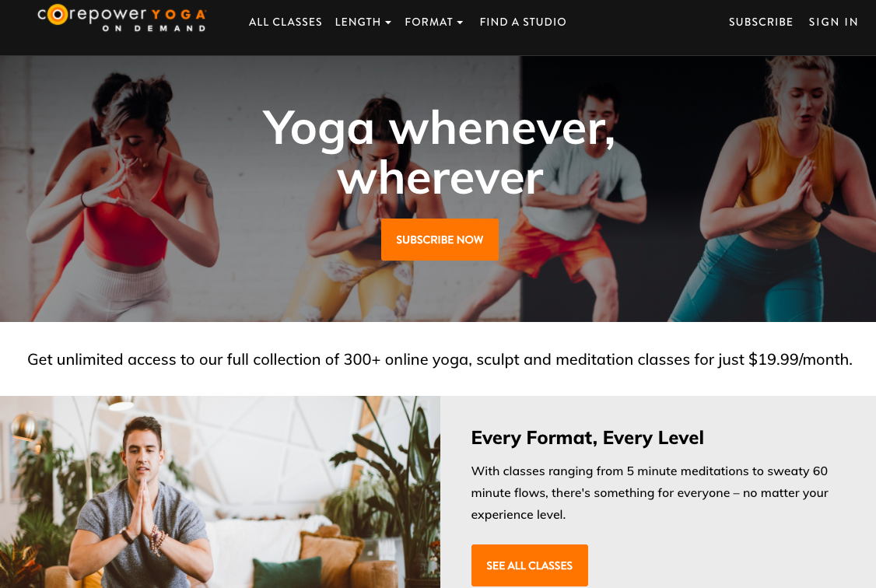This screenshot has height=588, width=876.
Task: Click the photo of man meditating with plants
Action: [220, 492]
